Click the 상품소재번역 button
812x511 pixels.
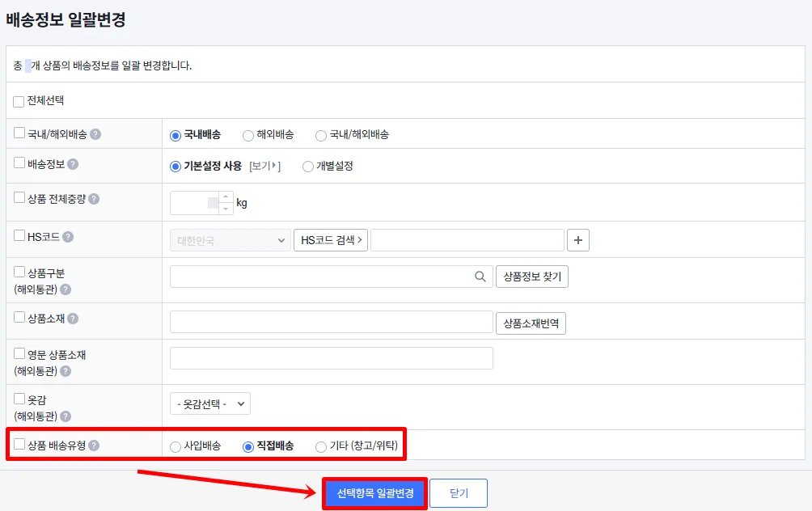coord(531,323)
